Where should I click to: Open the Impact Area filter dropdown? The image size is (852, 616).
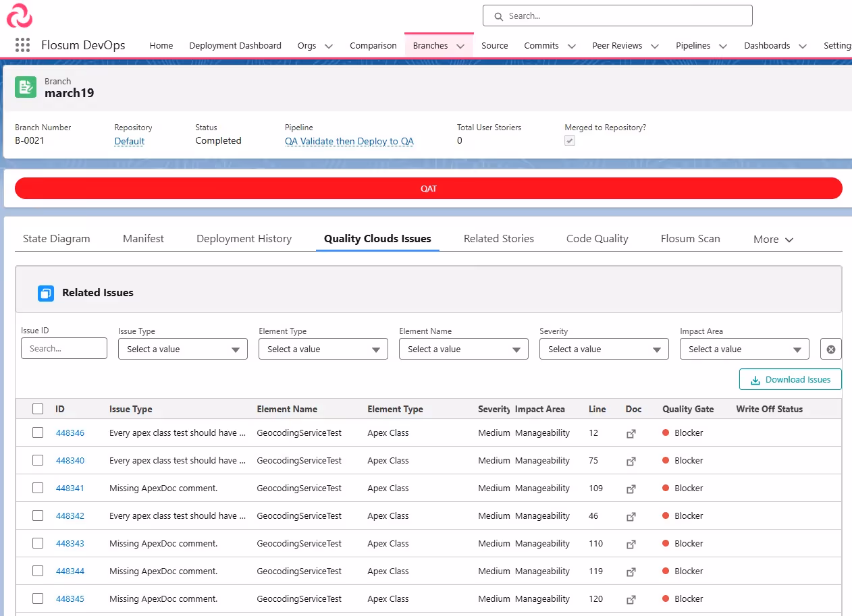click(745, 349)
